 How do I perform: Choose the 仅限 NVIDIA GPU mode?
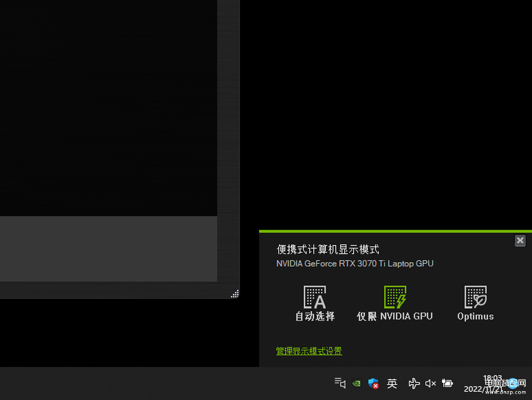tap(395, 303)
